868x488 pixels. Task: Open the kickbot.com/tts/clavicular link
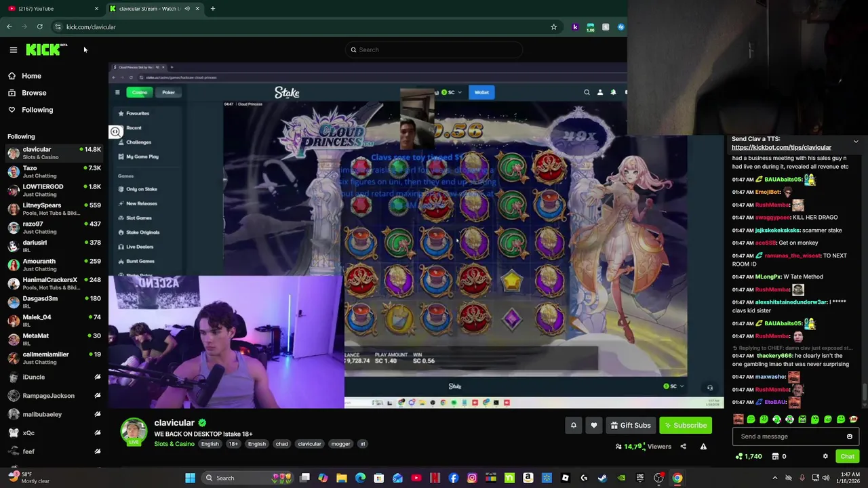781,148
